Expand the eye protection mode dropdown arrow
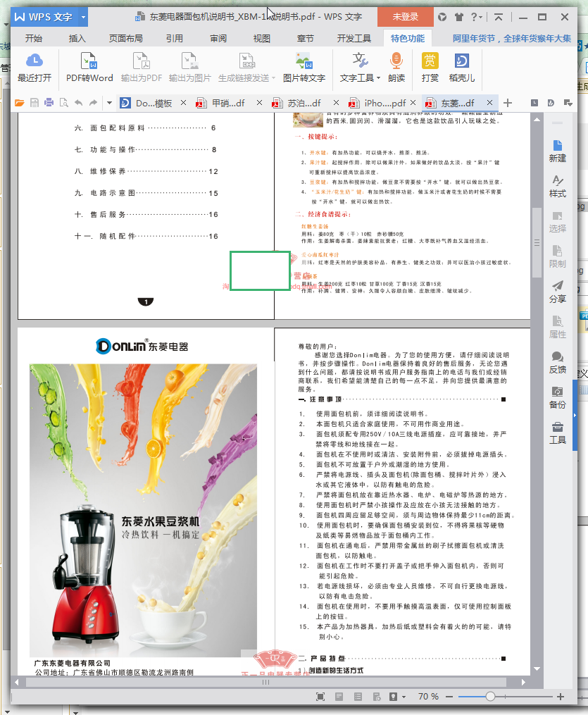The height and width of the screenshot is (715, 588). [404, 697]
